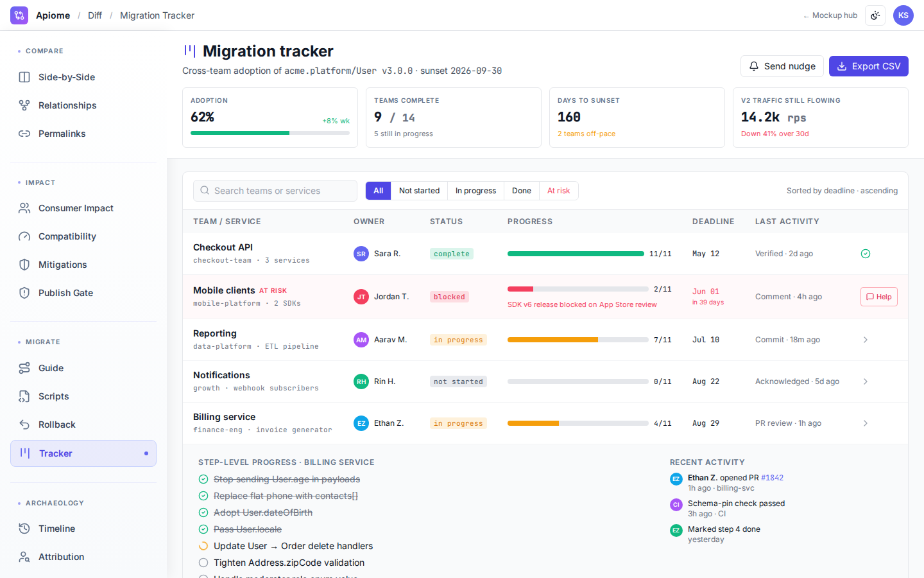Click the 'not started' status badge
Screen dimensions: 924x578
coord(458,381)
